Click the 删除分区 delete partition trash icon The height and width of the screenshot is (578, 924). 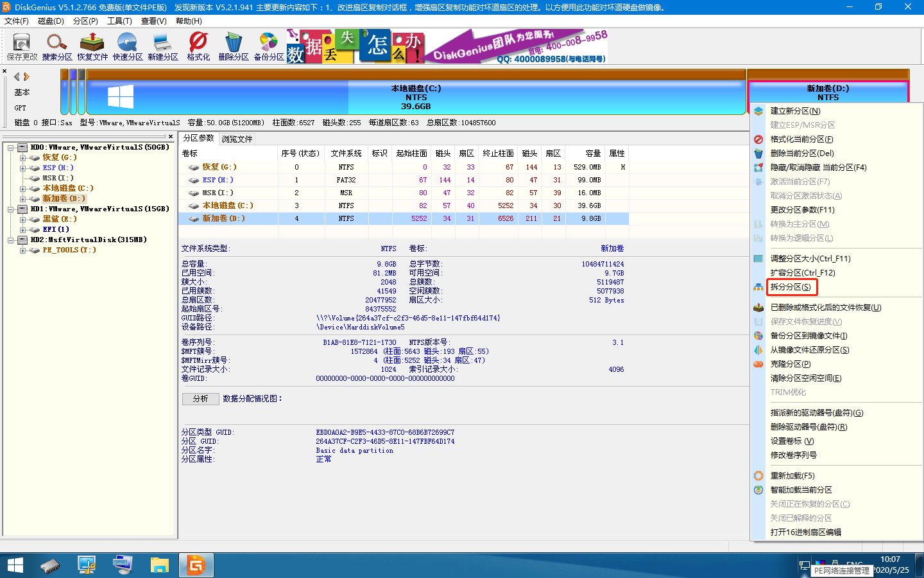click(x=234, y=47)
